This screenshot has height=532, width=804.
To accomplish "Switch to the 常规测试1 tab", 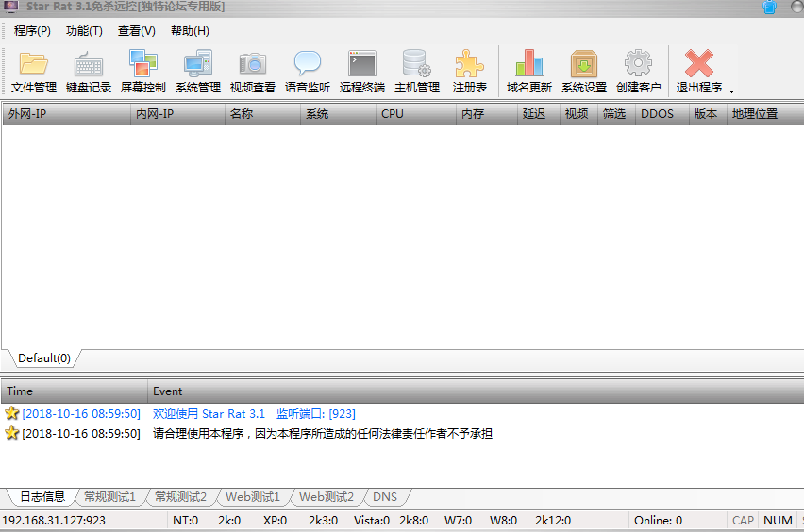I will (109, 497).
